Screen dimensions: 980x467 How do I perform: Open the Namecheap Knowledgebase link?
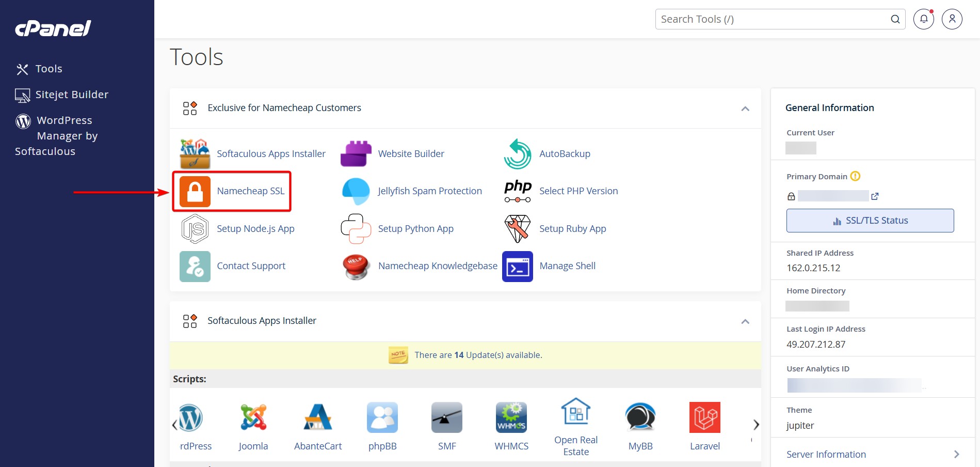[x=438, y=266]
